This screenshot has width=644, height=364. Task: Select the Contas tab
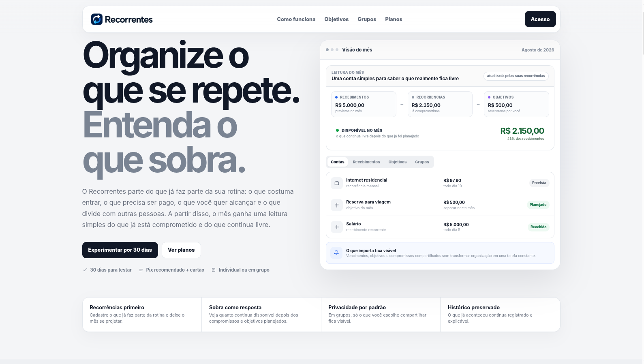point(338,162)
